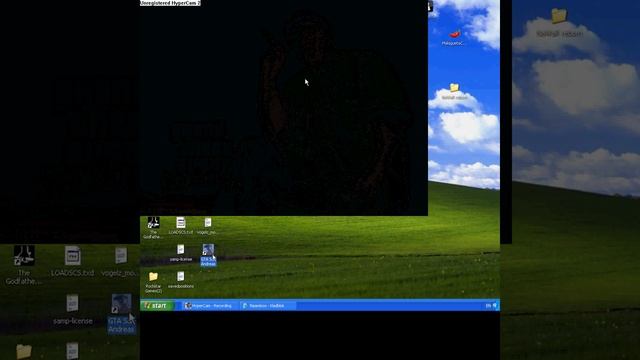Viewport: 640px width, 360px height.
Task: Select the red chili pepper shortcut
Action: pos(453,37)
